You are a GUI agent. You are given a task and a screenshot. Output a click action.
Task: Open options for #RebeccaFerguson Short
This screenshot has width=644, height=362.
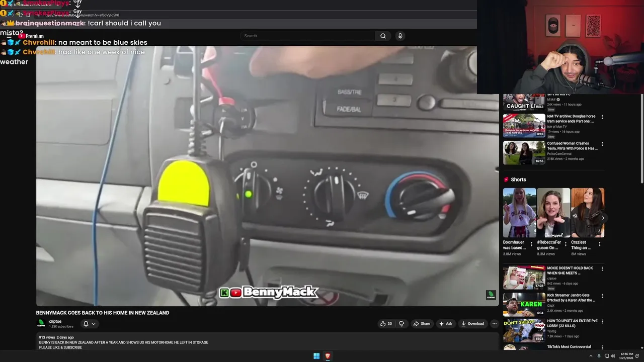[566, 244]
